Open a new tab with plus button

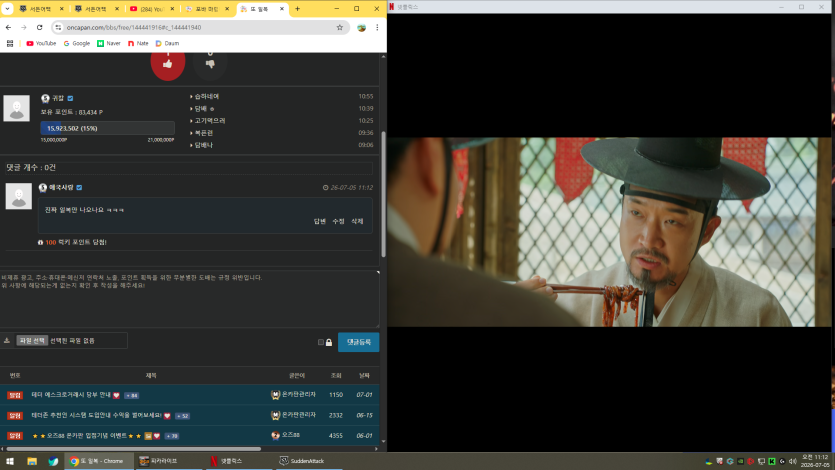(298, 9)
